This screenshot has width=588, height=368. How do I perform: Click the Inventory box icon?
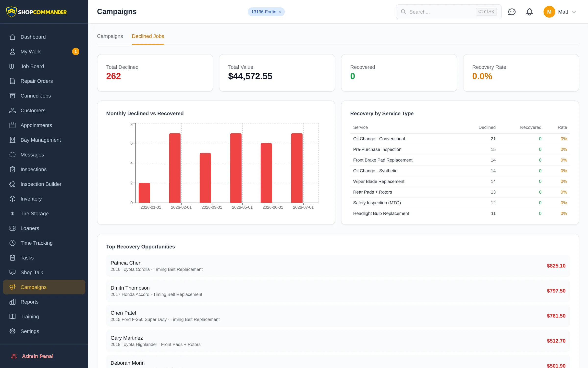coord(12,199)
